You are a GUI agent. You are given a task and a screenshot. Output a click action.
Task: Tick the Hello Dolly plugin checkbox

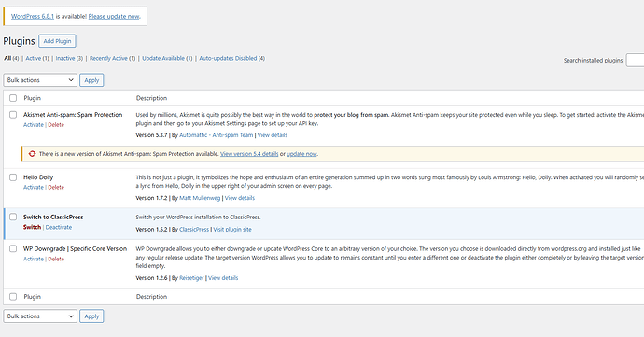pos(13,177)
